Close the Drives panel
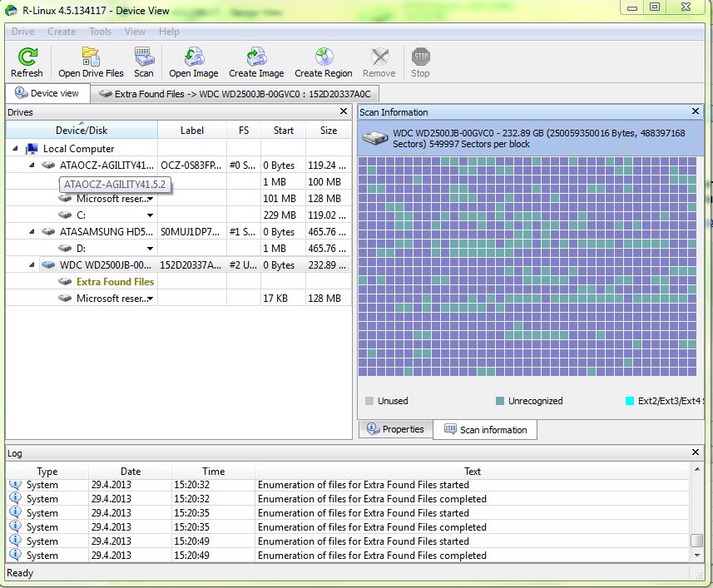 [344, 111]
